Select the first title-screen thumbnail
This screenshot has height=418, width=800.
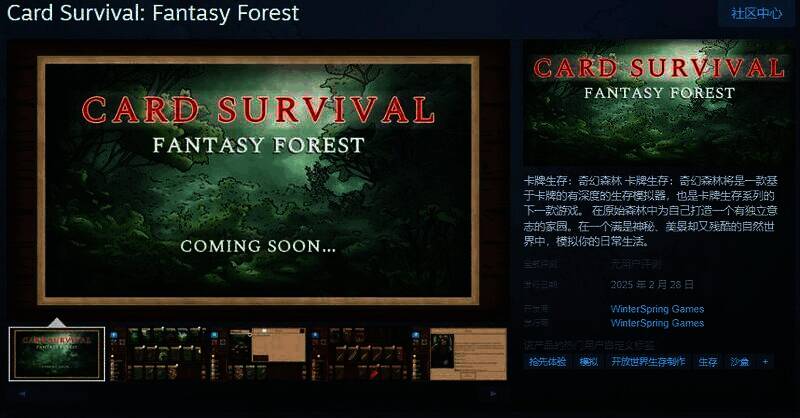pos(58,354)
